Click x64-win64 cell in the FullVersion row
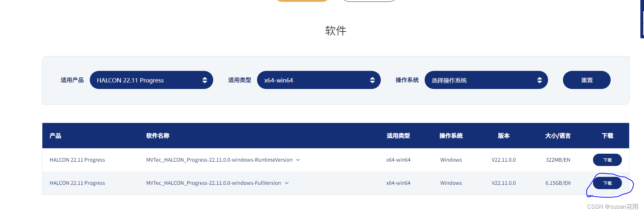This screenshot has height=213, width=644. 398,183
